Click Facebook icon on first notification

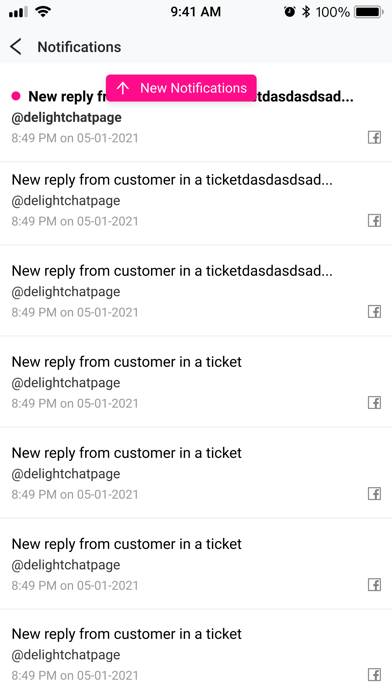pos(374,138)
